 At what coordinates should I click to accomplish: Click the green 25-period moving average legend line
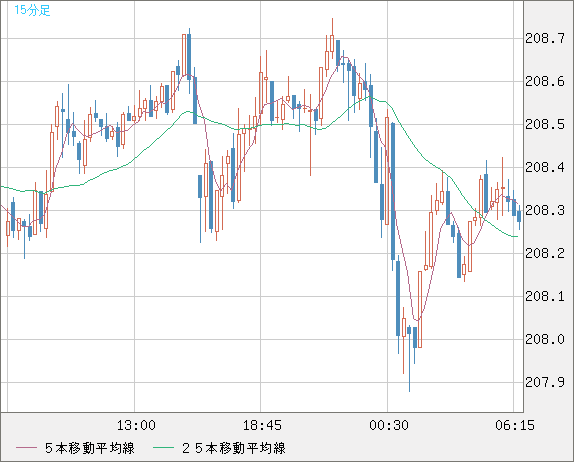tap(163, 448)
